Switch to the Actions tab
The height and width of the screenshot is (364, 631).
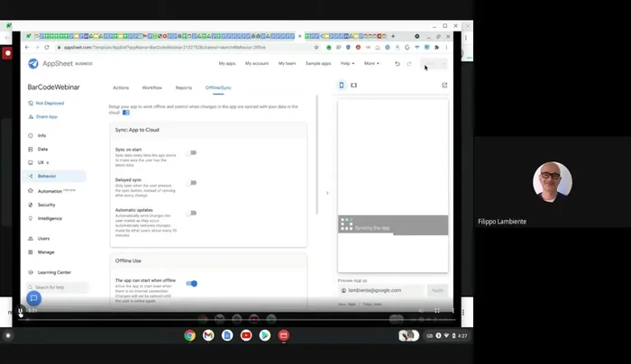click(121, 87)
